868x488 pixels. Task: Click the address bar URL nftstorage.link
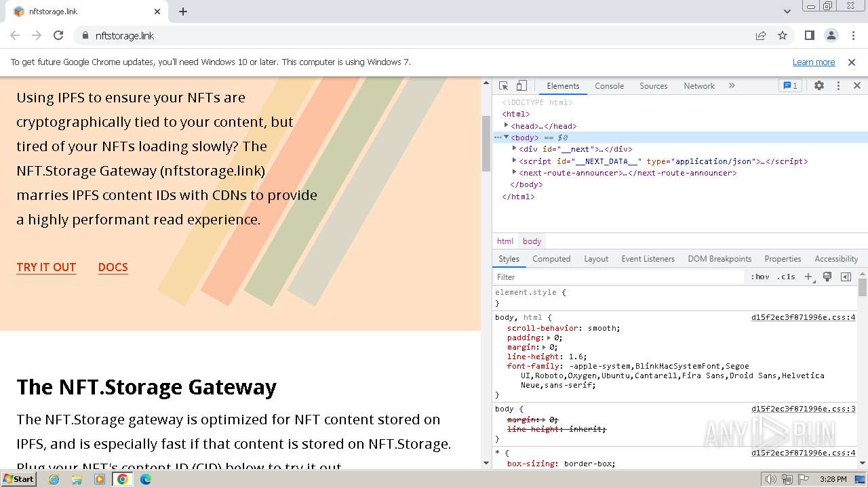(125, 35)
